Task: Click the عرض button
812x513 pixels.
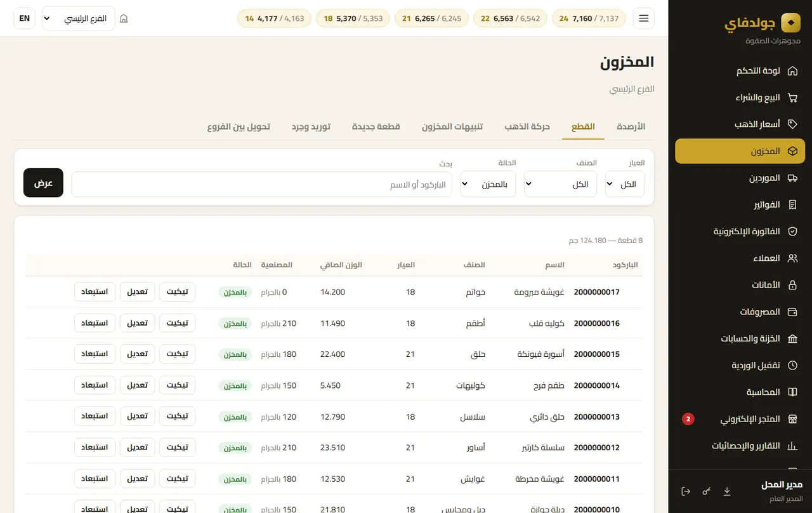Action: [44, 183]
